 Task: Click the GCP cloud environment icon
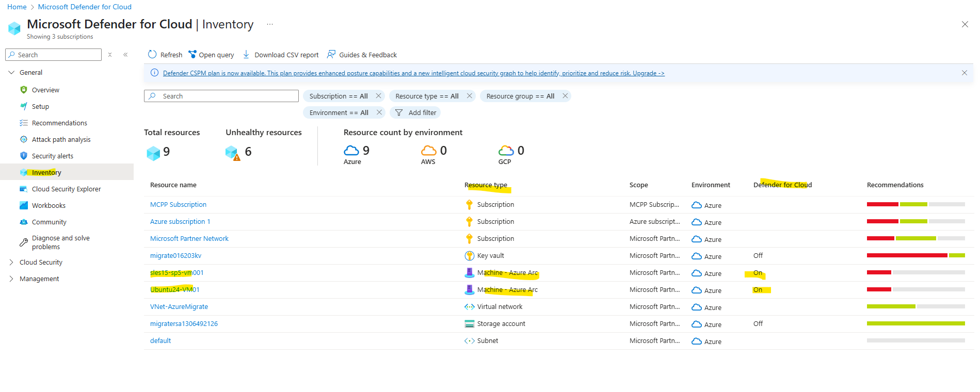click(x=506, y=150)
